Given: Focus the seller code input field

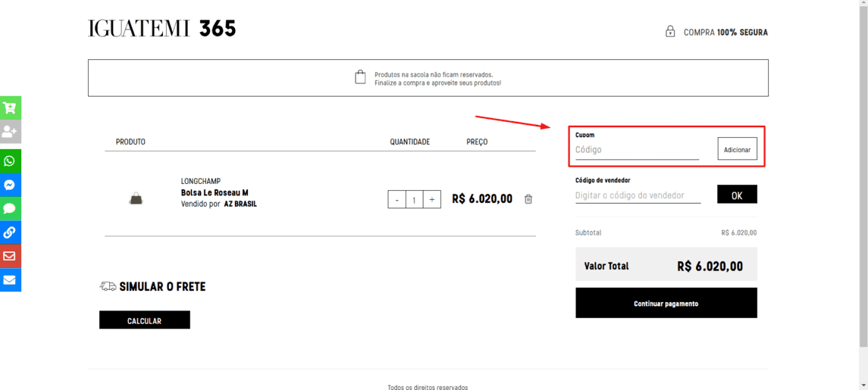Looking at the screenshot, I should [638, 195].
